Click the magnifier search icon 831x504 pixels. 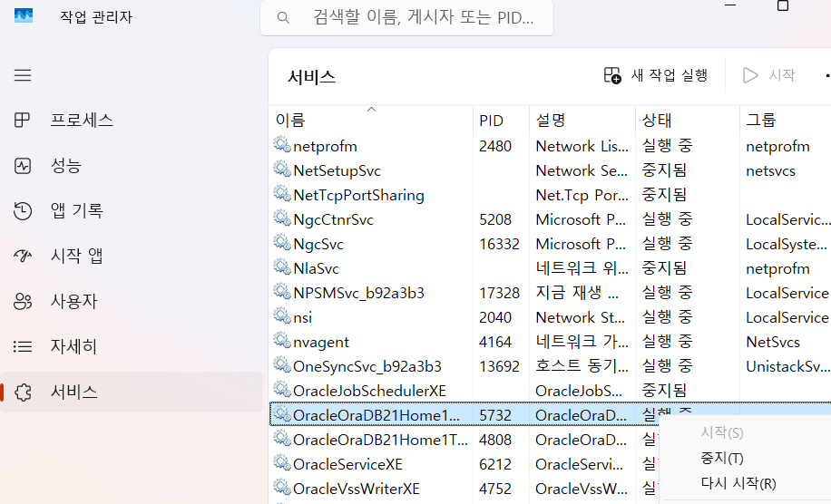283,18
